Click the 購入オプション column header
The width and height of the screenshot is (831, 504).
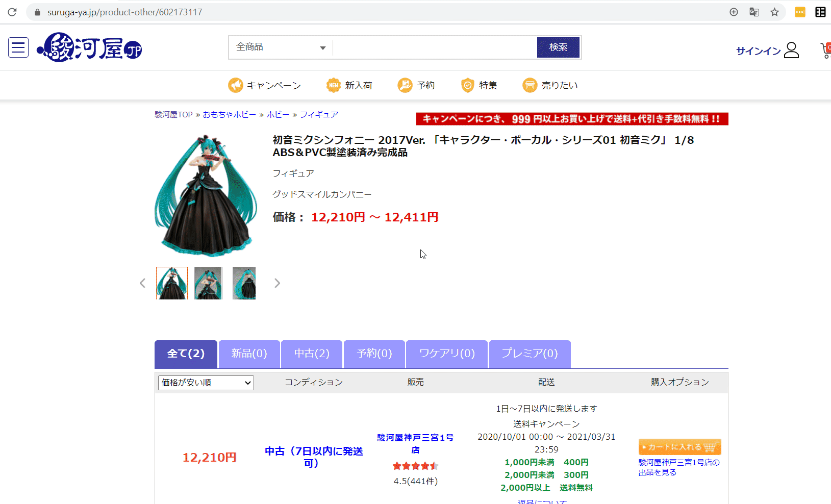[680, 382]
